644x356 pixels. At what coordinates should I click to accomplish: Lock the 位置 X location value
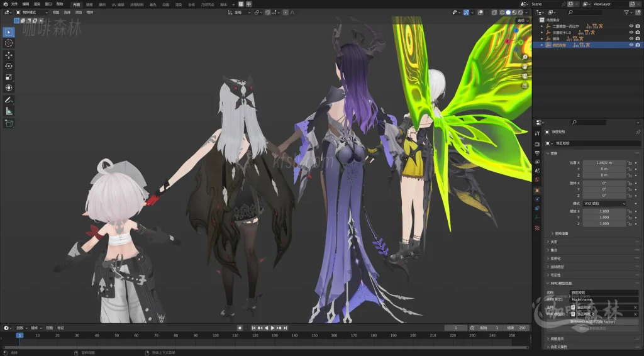tap(629, 163)
